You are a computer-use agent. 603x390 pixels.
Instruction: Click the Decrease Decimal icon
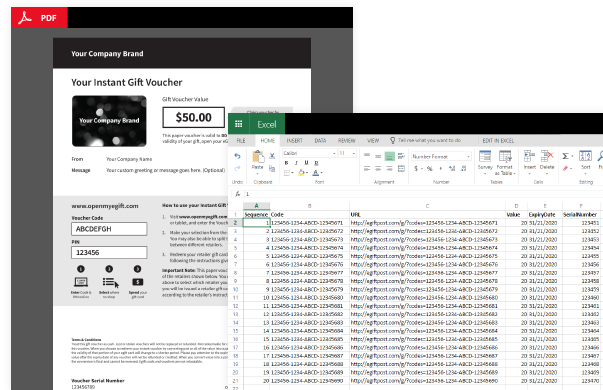point(463,168)
